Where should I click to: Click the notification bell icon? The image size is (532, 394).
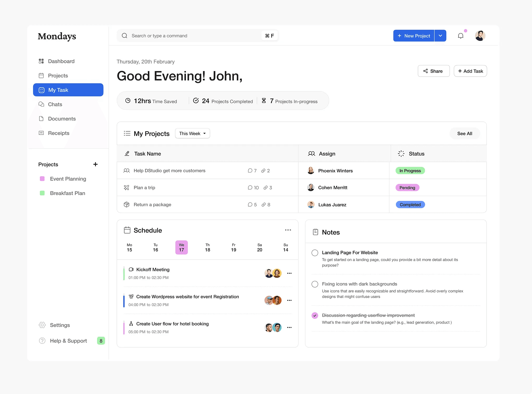pyautogui.click(x=461, y=35)
